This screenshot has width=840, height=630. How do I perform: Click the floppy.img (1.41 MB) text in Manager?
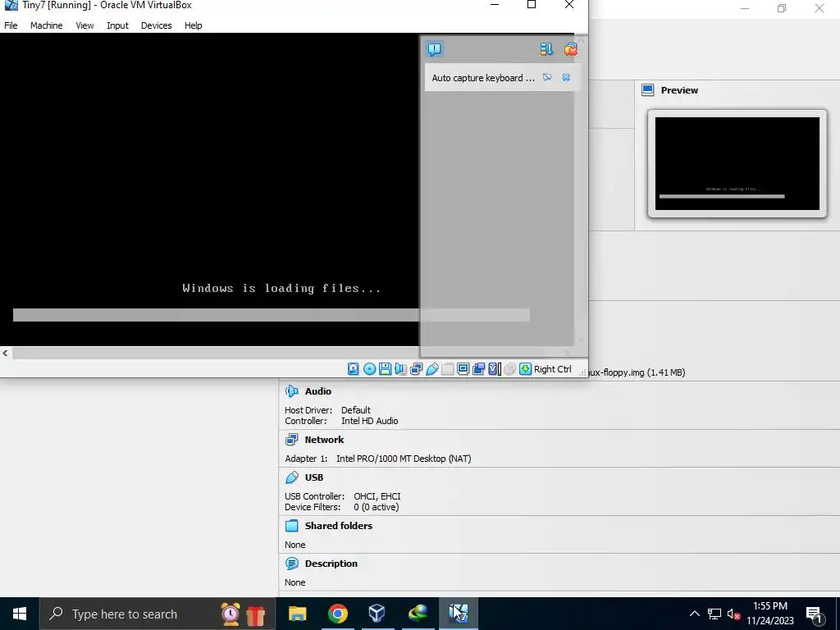[637, 372]
